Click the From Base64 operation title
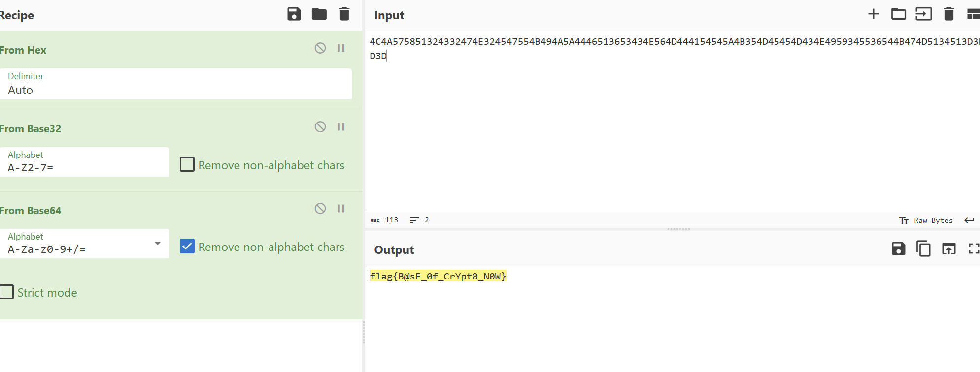 (x=30, y=211)
